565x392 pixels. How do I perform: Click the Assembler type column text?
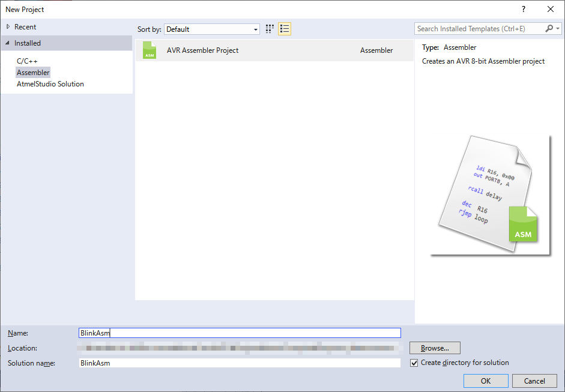point(376,50)
